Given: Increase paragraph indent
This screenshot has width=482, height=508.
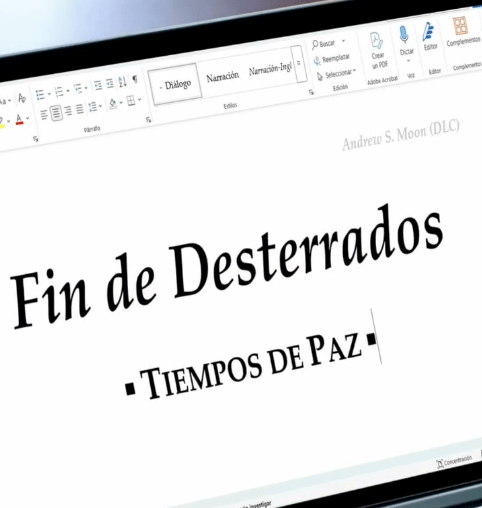Looking at the screenshot, I should tap(110, 83).
